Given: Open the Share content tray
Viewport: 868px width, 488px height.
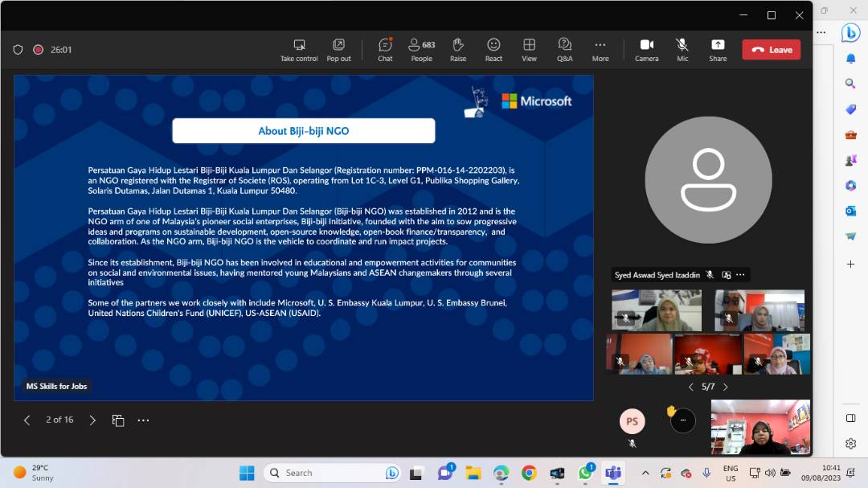Looking at the screenshot, I should pos(718,50).
